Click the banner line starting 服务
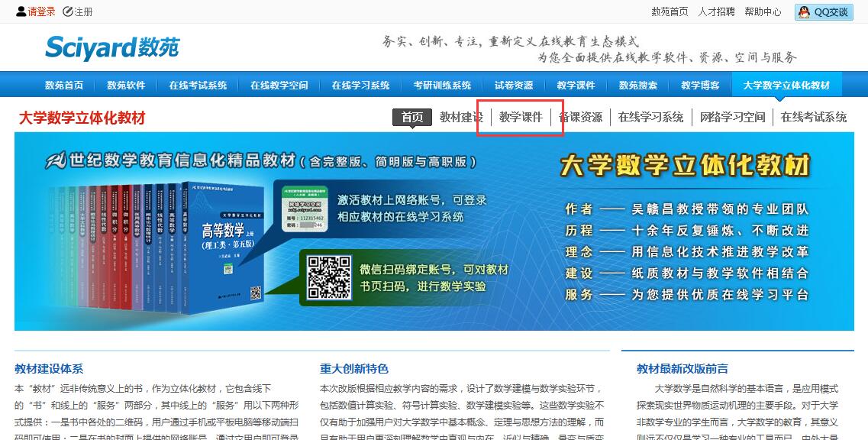The height and width of the screenshot is (440, 868). [x=686, y=294]
